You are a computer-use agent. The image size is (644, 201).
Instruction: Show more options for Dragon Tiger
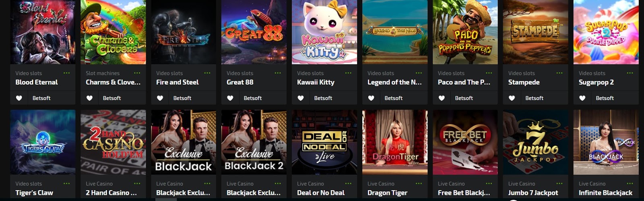click(x=419, y=183)
